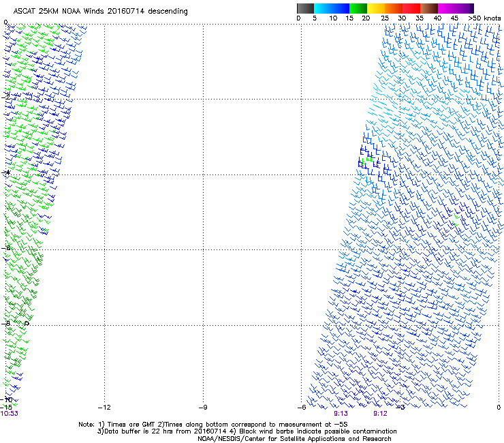Click the '-9' longitude axis label
The width and height of the screenshot is (504, 443).
203,408
